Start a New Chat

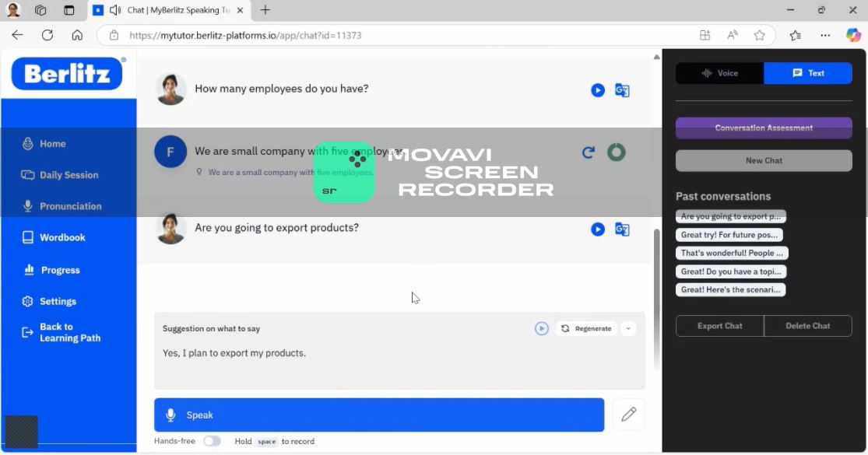click(764, 160)
